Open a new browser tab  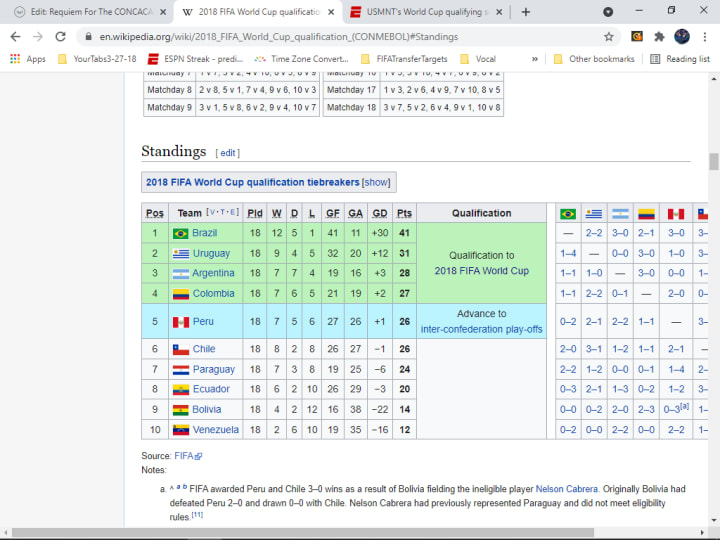click(526, 12)
